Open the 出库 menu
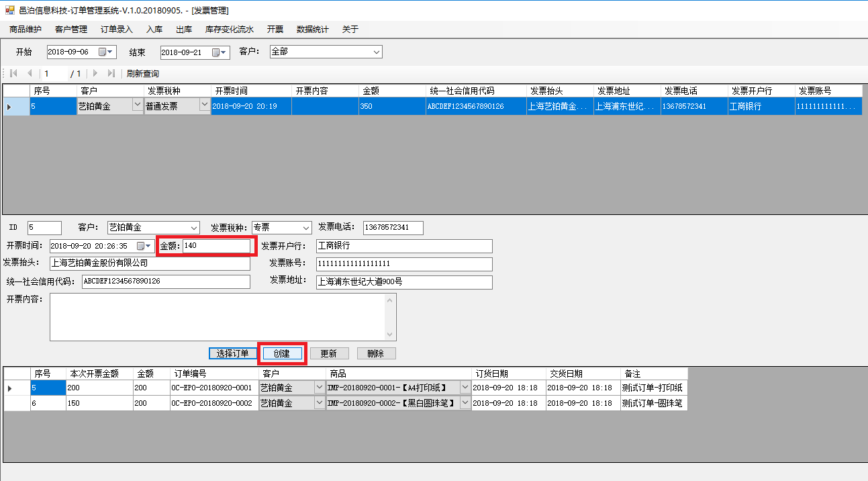 (184, 30)
